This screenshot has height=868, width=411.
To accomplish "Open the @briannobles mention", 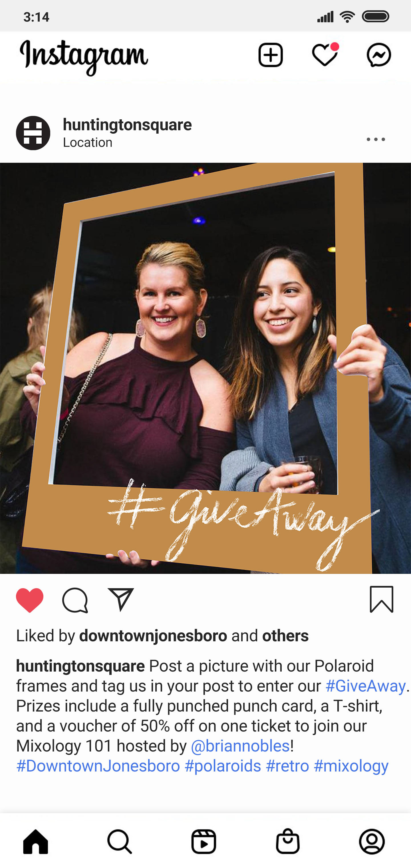I will coord(240,746).
